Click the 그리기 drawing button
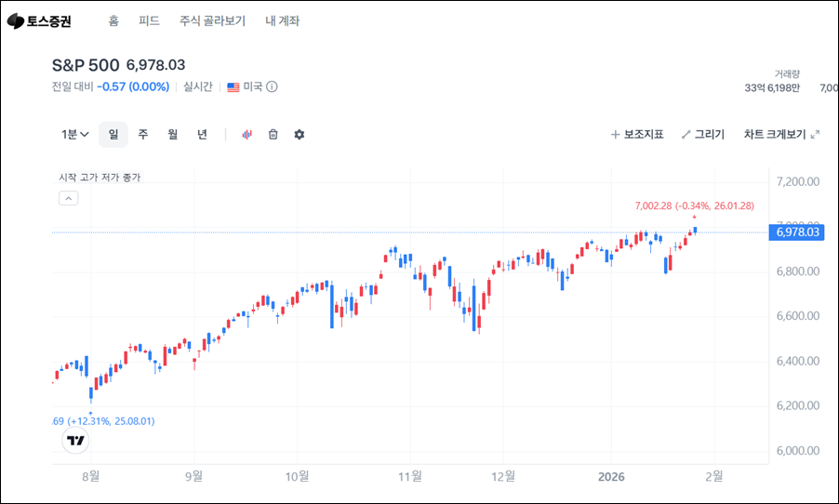Image resolution: width=839 pixels, height=504 pixels. point(702,134)
